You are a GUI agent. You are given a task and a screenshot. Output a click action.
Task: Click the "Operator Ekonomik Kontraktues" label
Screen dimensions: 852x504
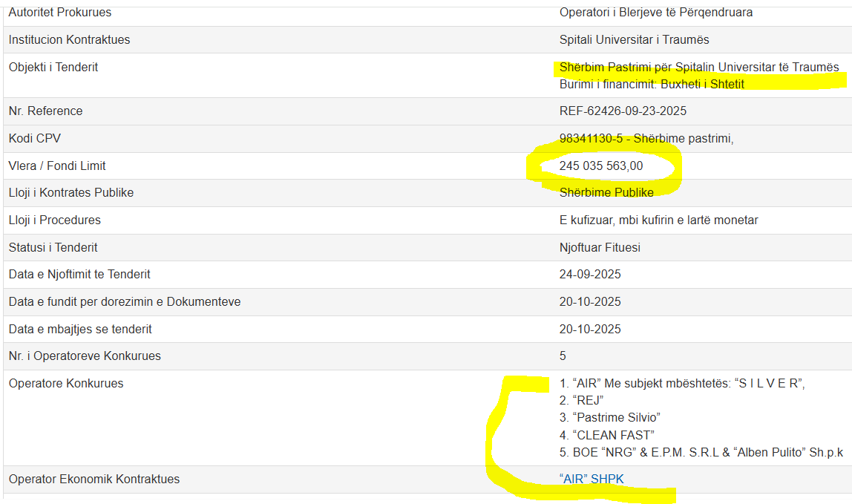tap(94, 480)
